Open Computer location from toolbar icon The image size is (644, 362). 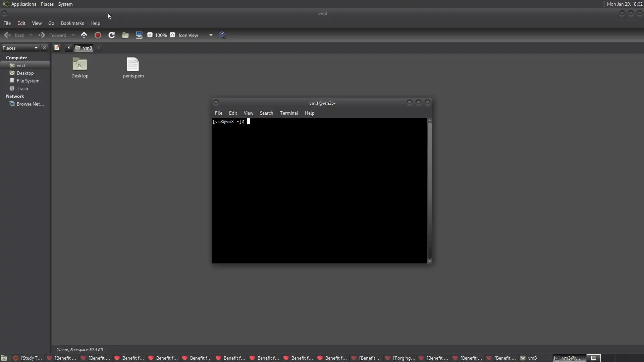pyautogui.click(x=139, y=35)
